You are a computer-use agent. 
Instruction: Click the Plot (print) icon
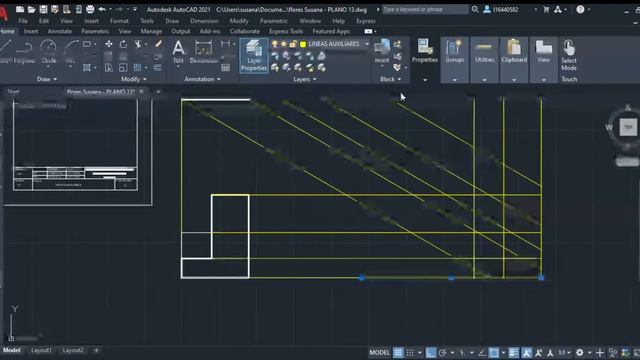[90, 9]
